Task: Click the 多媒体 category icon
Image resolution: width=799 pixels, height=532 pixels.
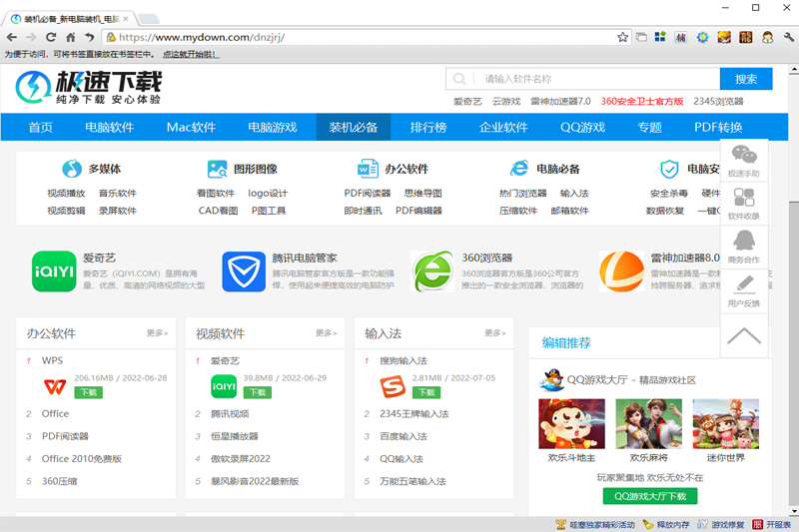Action: (x=71, y=169)
